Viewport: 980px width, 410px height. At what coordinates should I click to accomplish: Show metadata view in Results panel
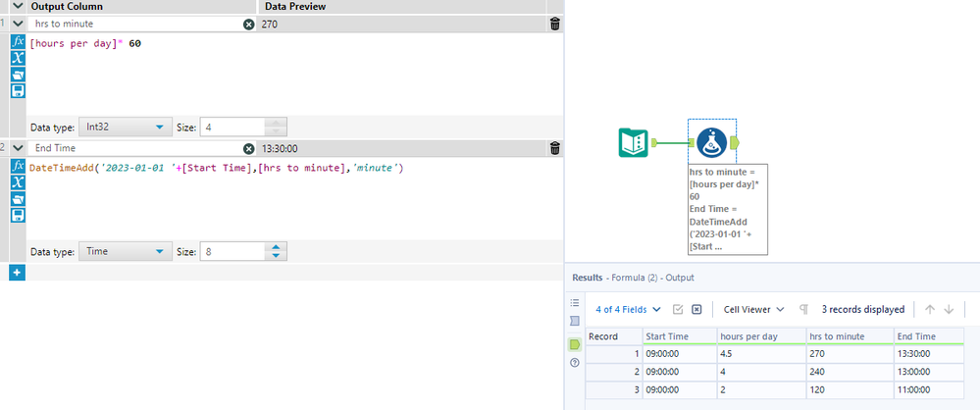575,321
